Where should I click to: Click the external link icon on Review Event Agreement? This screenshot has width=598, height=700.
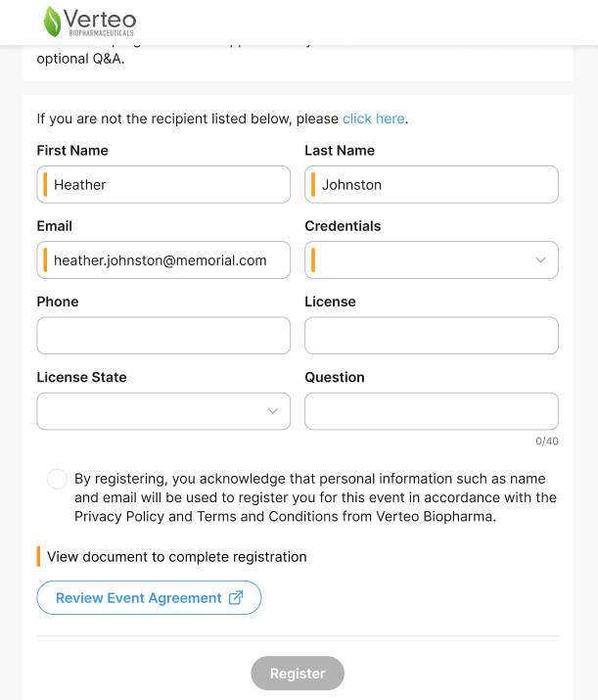235,598
